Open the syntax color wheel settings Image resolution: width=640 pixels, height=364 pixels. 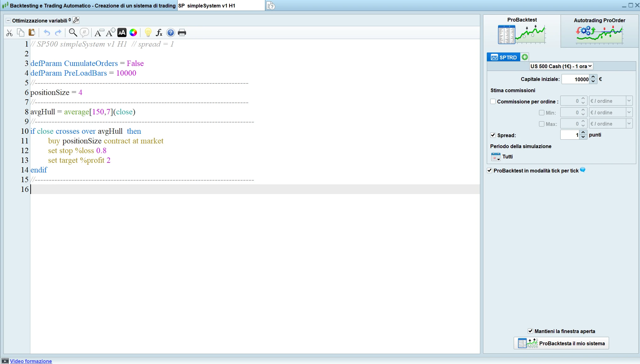(x=133, y=32)
